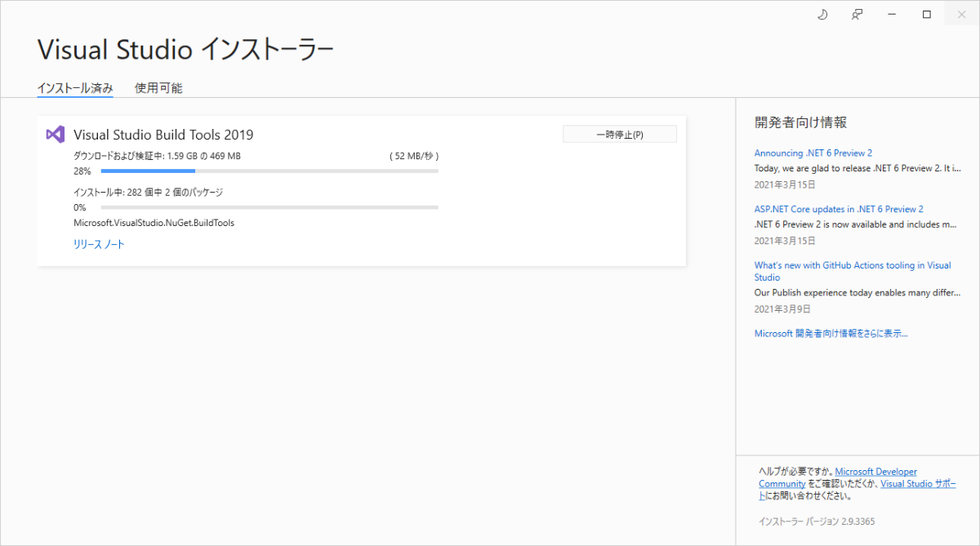The height and width of the screenshot is (546, 980).
Task: Toggle the dark theme moon icon
Action: [822, 14]
